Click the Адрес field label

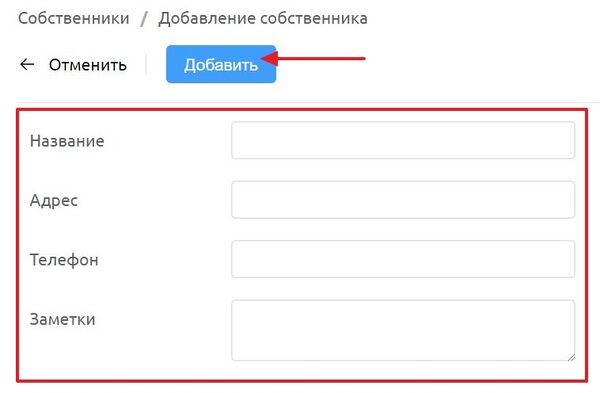(54, 200)
